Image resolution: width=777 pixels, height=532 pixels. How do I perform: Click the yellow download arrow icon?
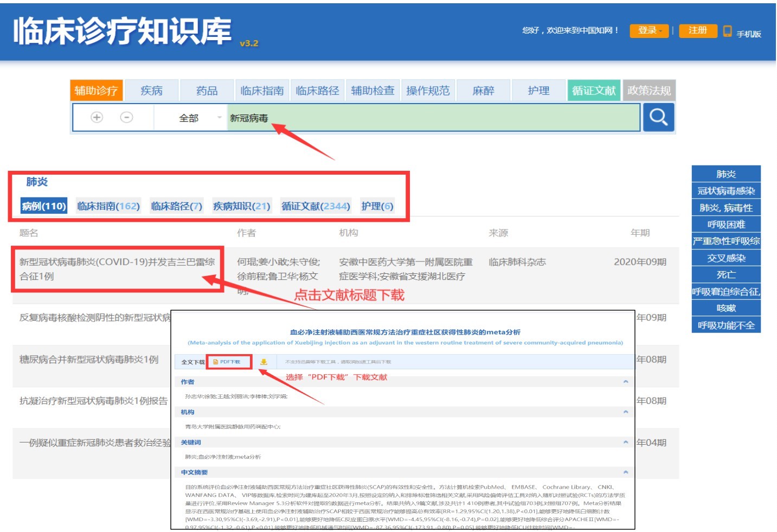pos(264,362)
